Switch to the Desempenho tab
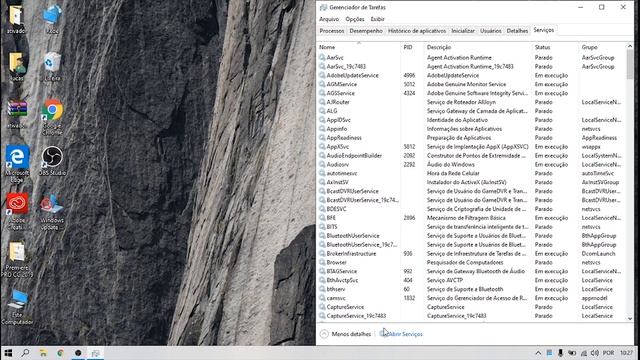 366,31
